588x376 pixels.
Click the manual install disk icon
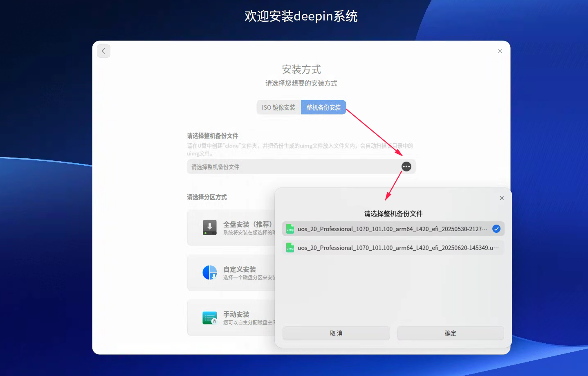click(210, 317)
